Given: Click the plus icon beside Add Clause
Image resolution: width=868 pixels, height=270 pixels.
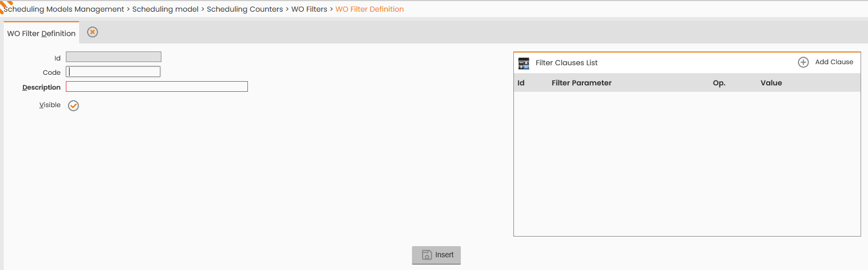Looking at the screenshot, I should pos(803,62).
